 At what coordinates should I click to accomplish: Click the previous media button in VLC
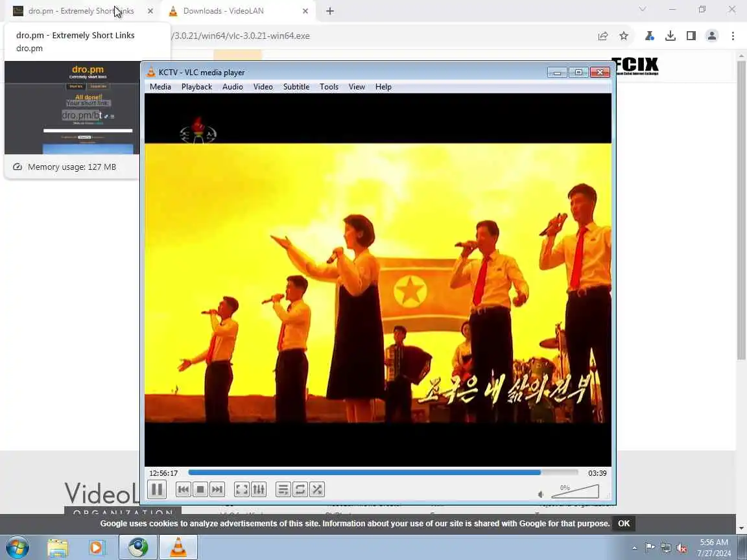pos(184,489)
